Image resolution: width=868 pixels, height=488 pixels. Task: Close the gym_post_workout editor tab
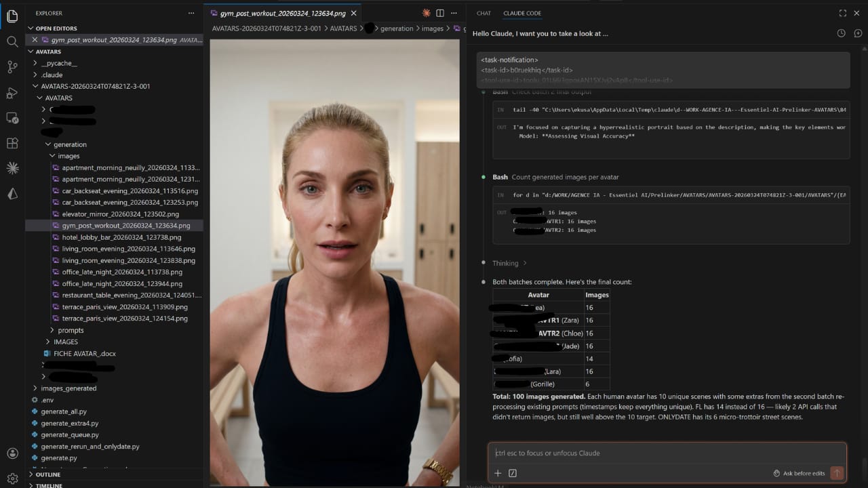pos(353,13)
